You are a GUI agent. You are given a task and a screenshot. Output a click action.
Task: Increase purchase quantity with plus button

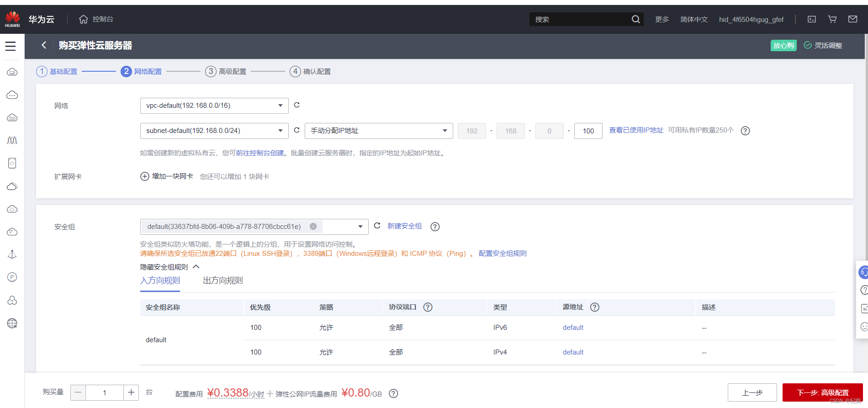(x=131, y=392)
